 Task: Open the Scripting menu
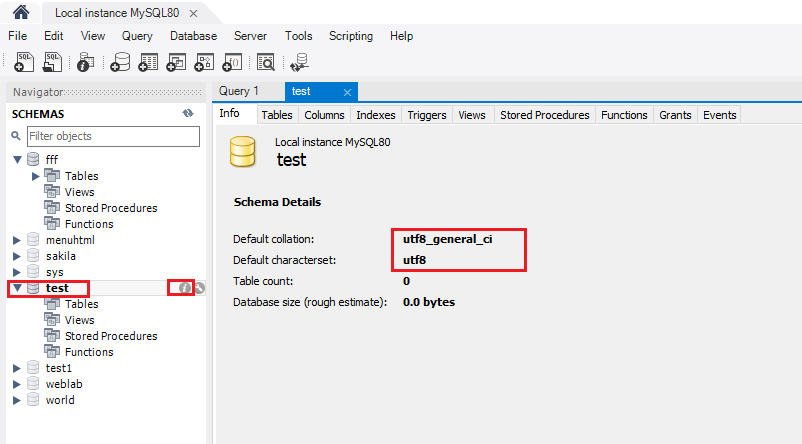pyautogui.click(x=351, y=36)
